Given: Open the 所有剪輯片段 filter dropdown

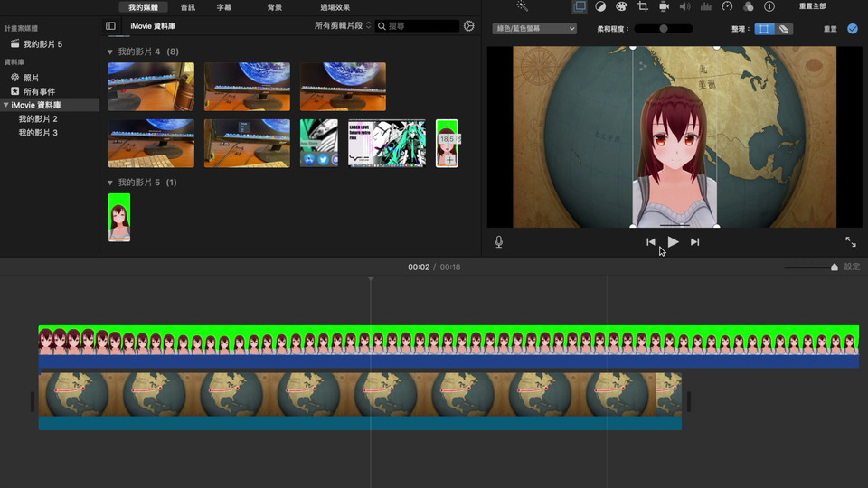Looking at the screenshot, I should pyautogui.click(x=343, y=25).
